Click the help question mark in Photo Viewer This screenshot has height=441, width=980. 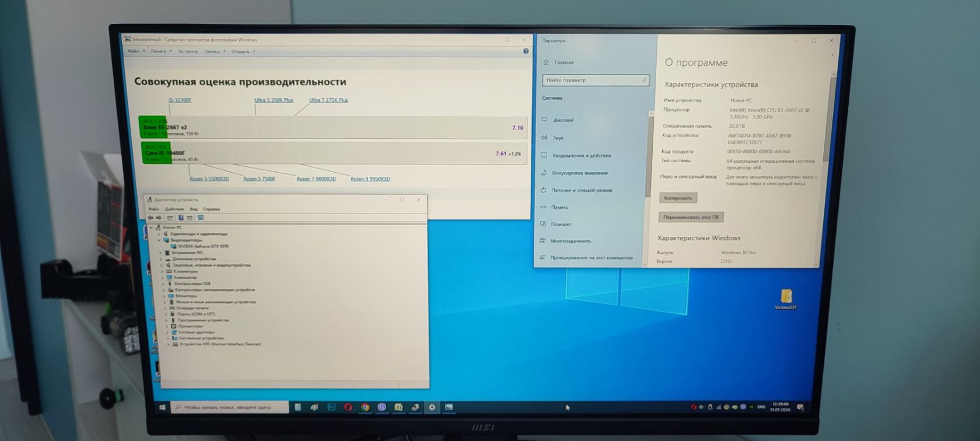526,51
